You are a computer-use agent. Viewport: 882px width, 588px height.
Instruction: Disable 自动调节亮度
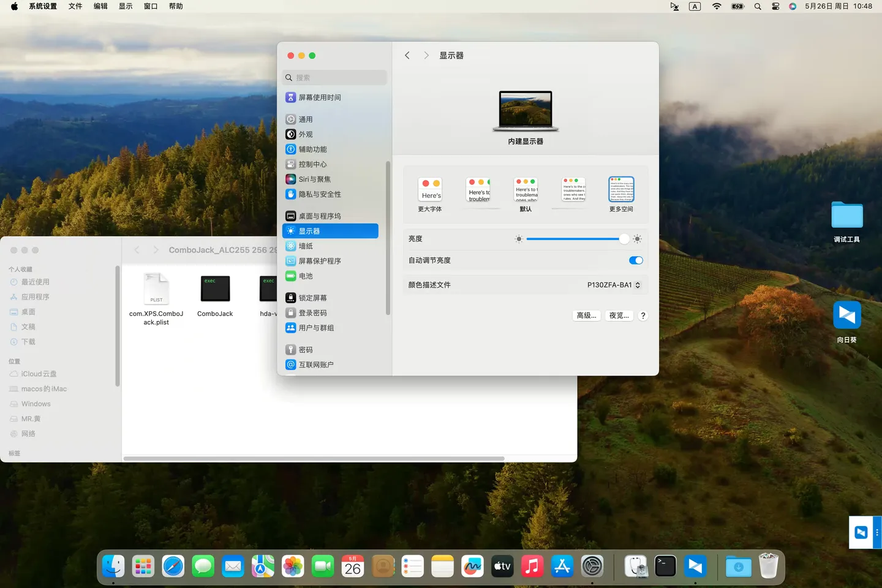coord(636,260)
